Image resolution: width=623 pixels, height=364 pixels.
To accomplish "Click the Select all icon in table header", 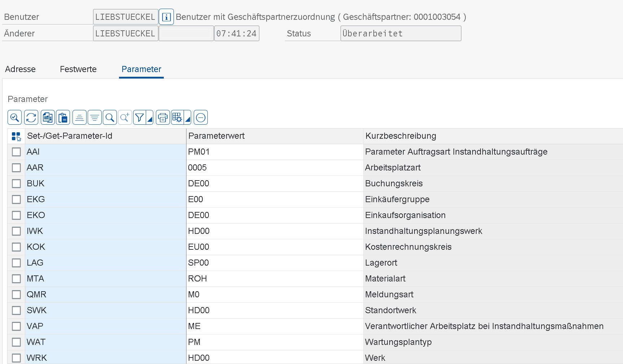I will click(x=16, y=136).
